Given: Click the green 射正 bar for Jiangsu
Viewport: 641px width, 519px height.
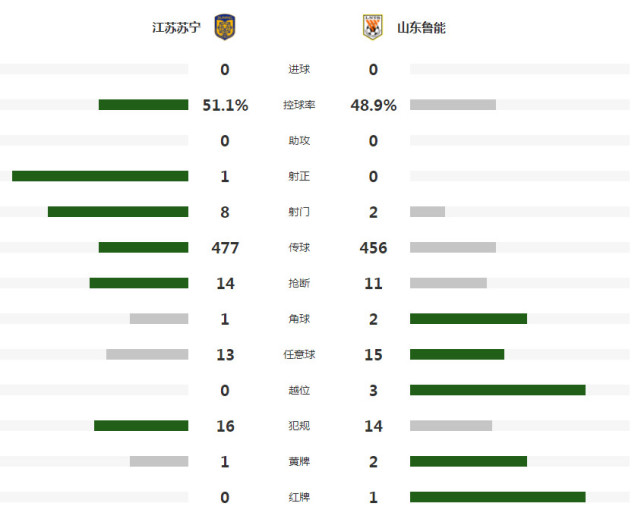Looking at the screenshot, I should pos(100,176).
